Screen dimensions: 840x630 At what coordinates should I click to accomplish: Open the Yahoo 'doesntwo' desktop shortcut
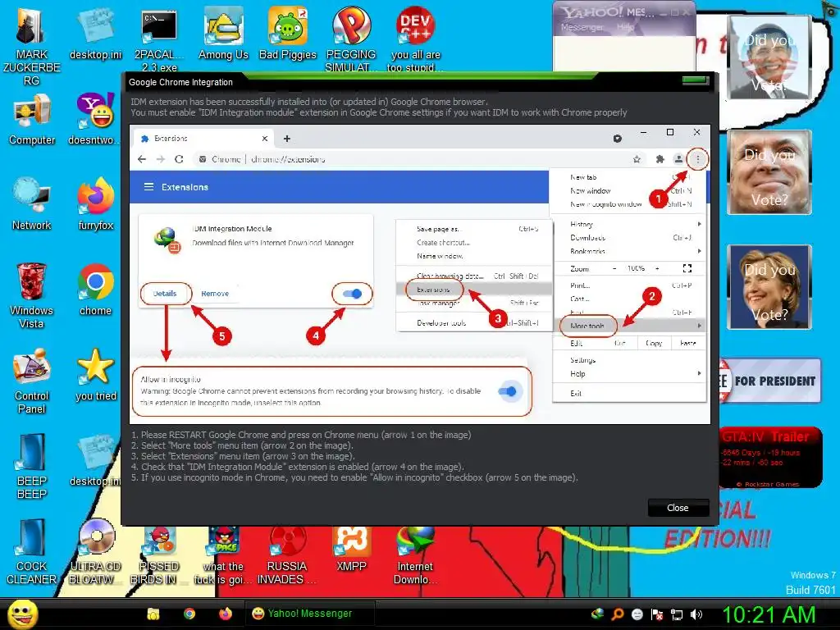tap(95, 119)
